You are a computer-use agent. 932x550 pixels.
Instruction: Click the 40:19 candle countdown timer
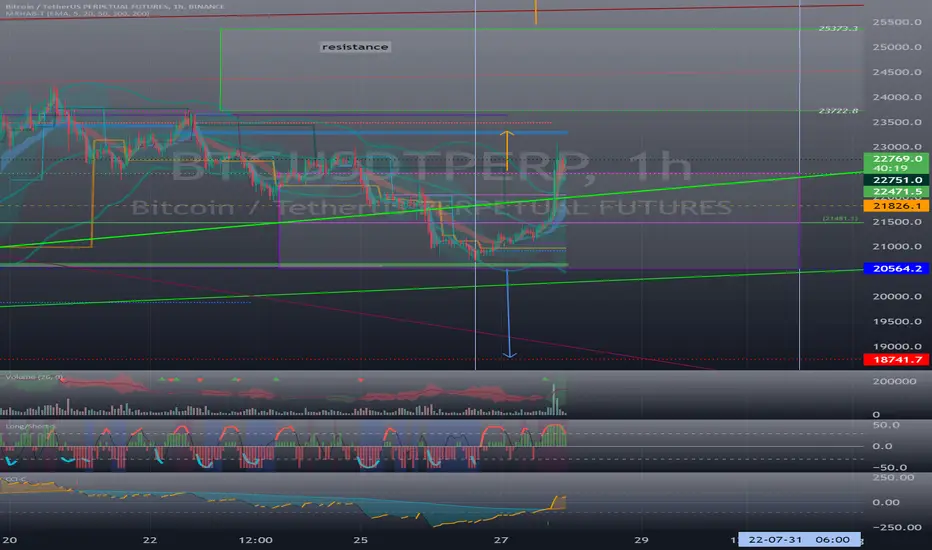tap(890, 168)
